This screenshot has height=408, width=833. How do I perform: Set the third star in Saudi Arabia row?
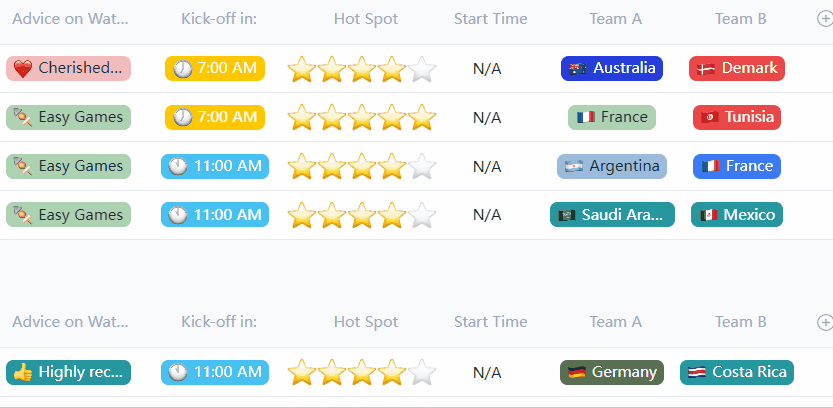point(362,215)
